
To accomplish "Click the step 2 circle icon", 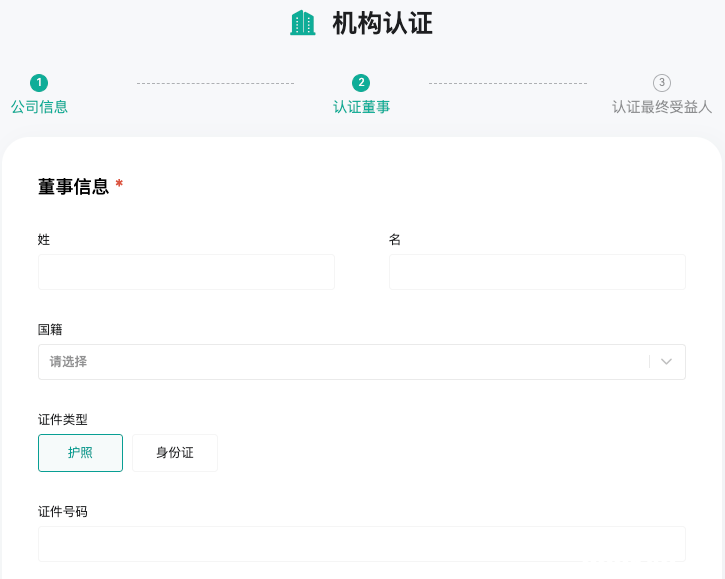I will (361, 83).
